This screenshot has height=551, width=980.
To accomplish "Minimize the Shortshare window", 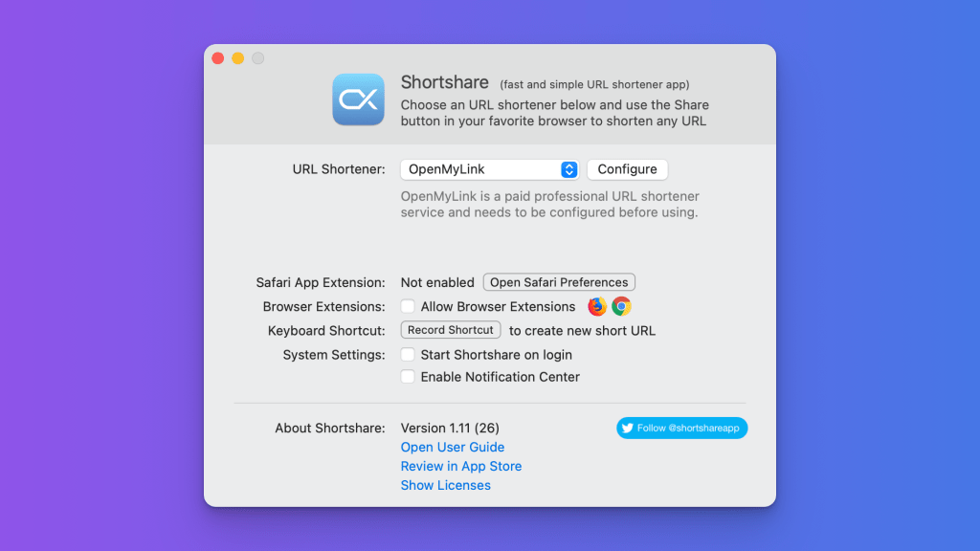I will click(x=238, y=58).
